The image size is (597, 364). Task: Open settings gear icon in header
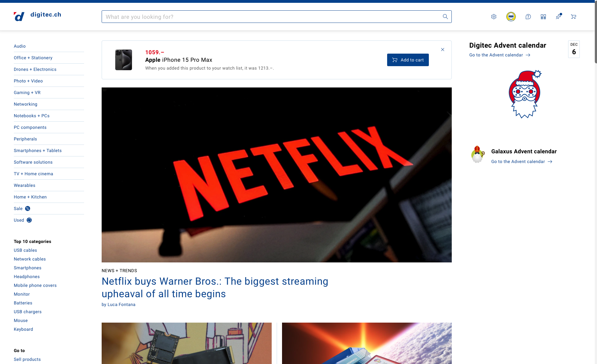[x=494, y=17]
